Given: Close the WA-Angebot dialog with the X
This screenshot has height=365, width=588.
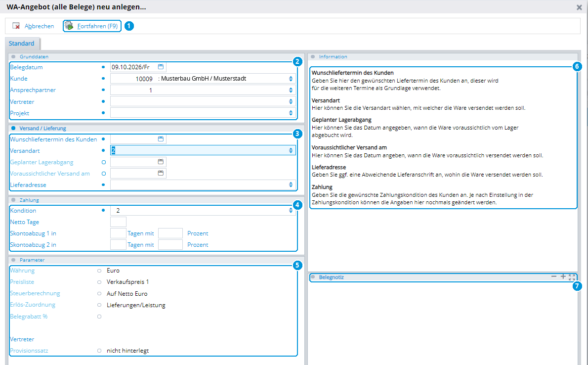Looking at the screenshot, I should pyautogui.click(x=579, y=7).
